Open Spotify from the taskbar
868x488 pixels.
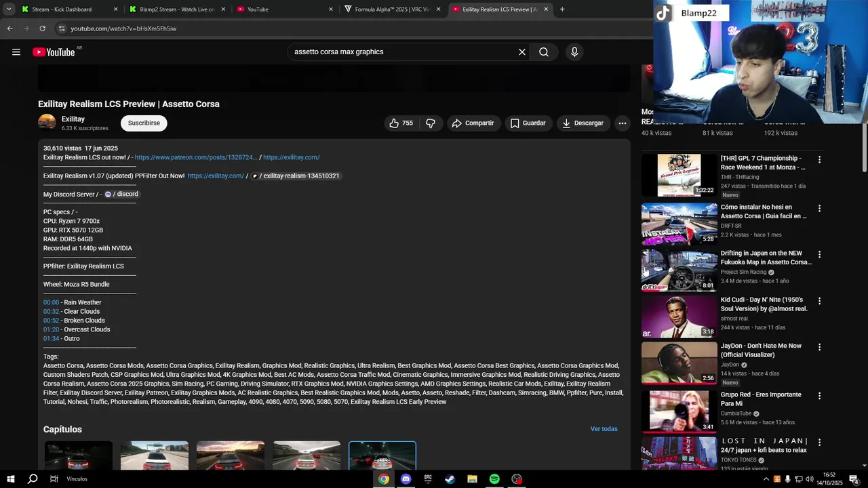tap(494, 479)
